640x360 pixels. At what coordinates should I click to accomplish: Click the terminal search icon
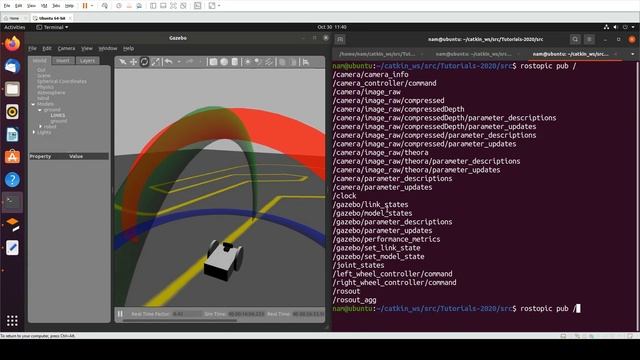(x=575, y=39)
